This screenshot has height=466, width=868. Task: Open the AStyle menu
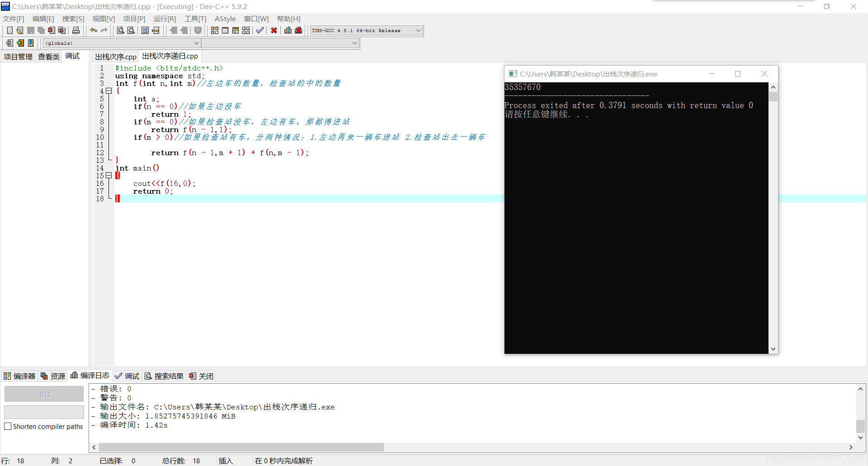pos(225,19)
